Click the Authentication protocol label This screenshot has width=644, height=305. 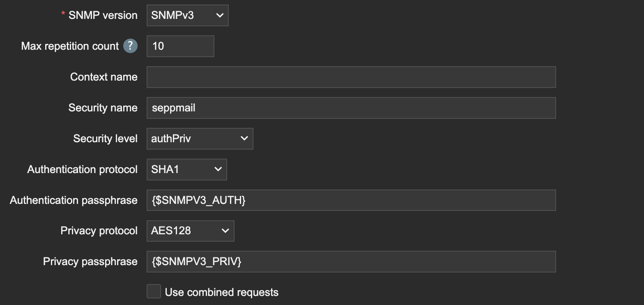(x=82, y=169)
